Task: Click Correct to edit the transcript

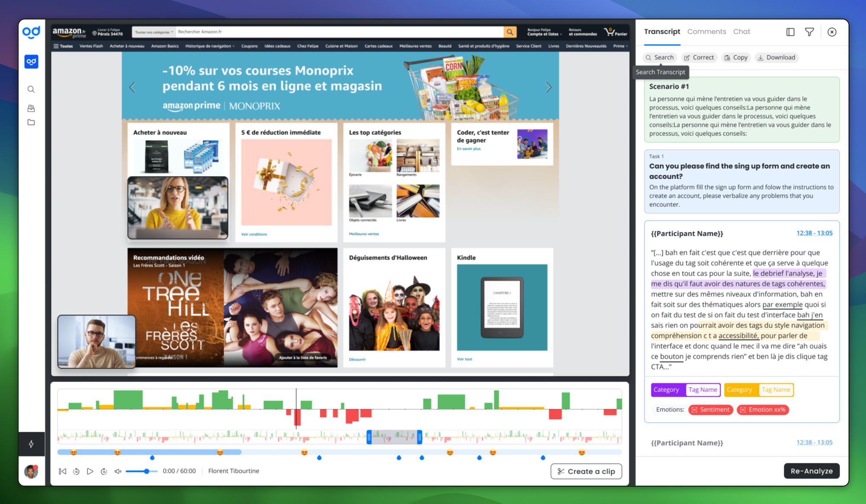Action: click(x=699, y=58)
